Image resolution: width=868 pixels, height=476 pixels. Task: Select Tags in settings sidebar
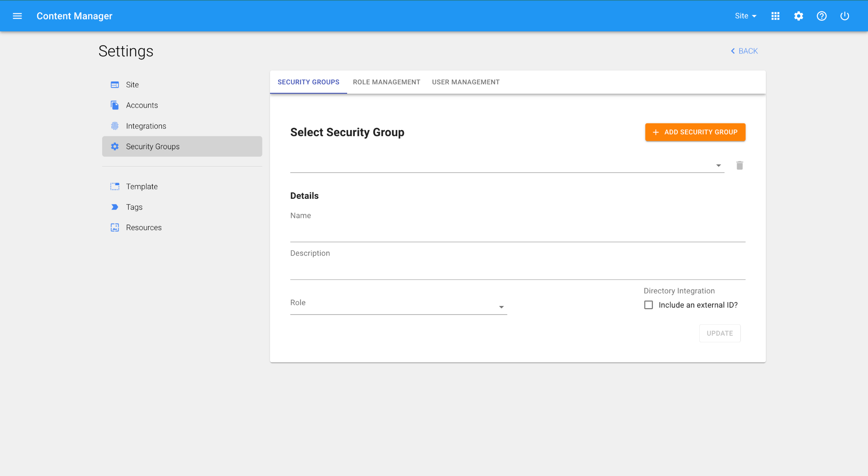click(x=182, y=207)
